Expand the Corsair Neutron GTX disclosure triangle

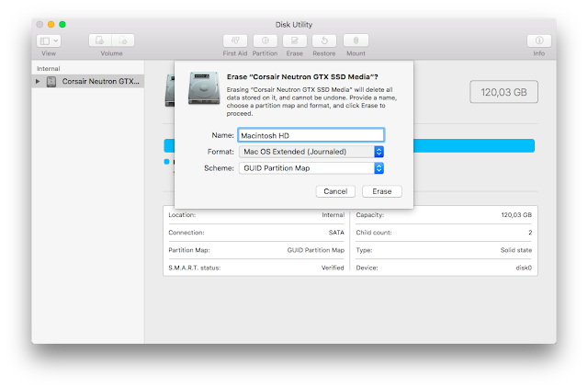pos(38,81)
